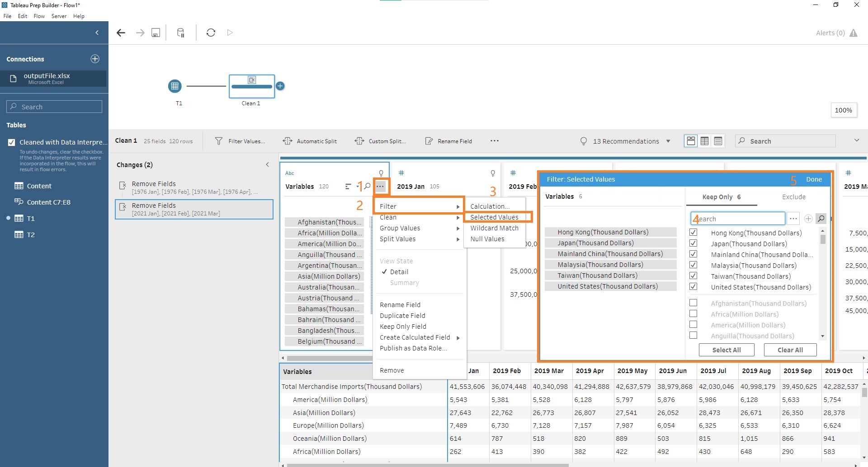The width and height of the screenshot is (868, 467).
Task: Click the refresh flow icon
Action: [x=211, y=33]
